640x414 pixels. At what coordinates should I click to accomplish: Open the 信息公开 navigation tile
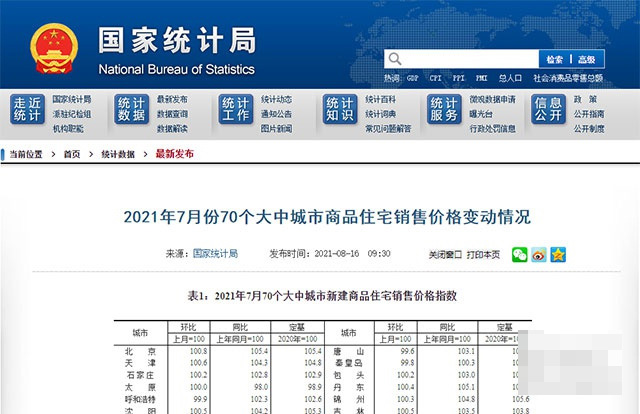coord(548,110)
